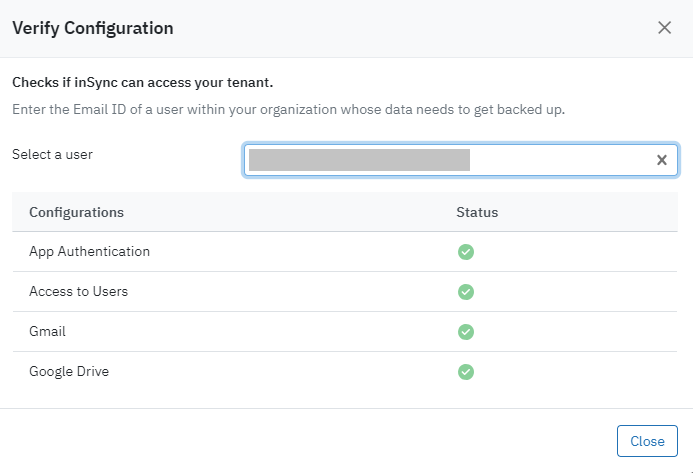Clear the selected user field
The image size is (693, 473).
[x=662, y=160]
